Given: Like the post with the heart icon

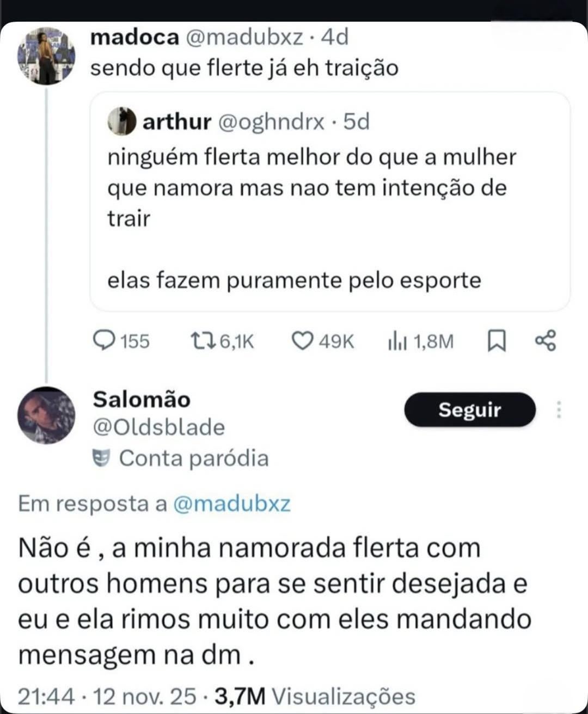Looking at the screenshot, I should click(x=302, y=341).
